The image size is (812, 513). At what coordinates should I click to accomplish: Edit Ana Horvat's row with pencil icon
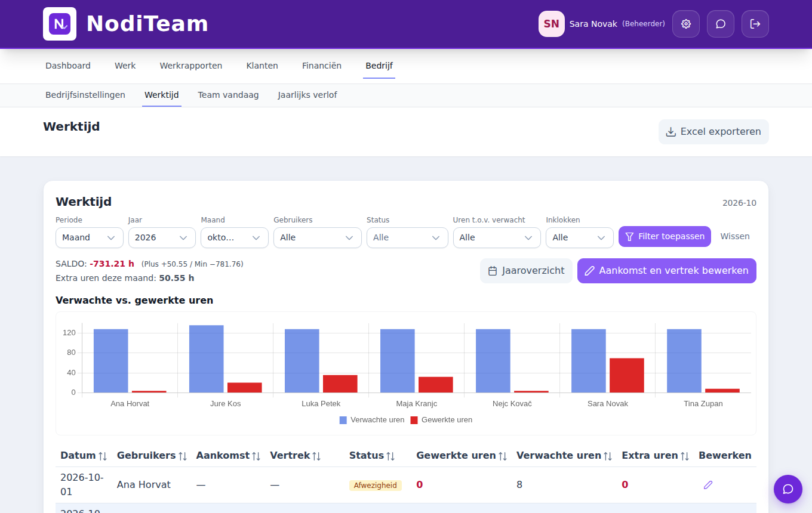pyautogui.click(x=708, y=485)
